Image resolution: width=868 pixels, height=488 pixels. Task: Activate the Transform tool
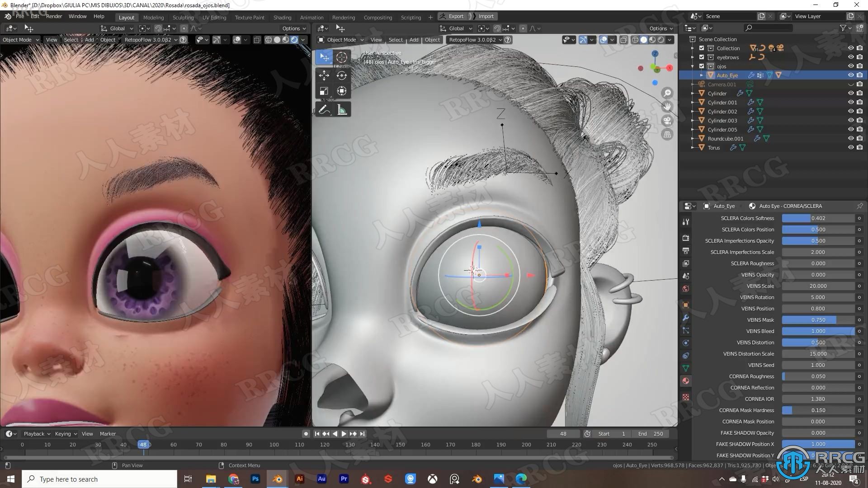click(342, 91)
